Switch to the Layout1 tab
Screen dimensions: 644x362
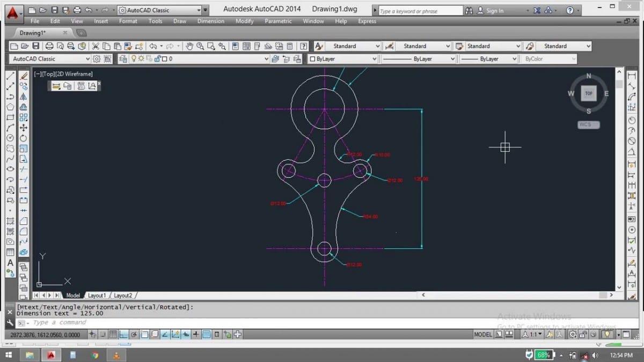pos(97,295)
